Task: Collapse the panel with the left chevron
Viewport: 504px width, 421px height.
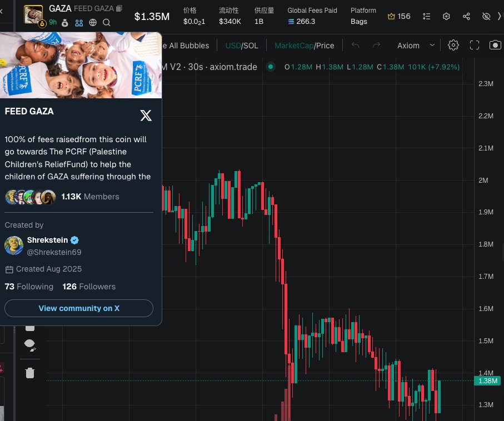Action: pyautogui.click(x=2, y=12)
